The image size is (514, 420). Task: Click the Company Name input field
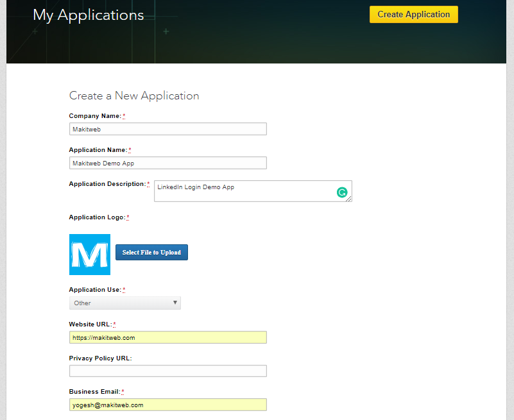pyautogui.click(x=168, y=129)
